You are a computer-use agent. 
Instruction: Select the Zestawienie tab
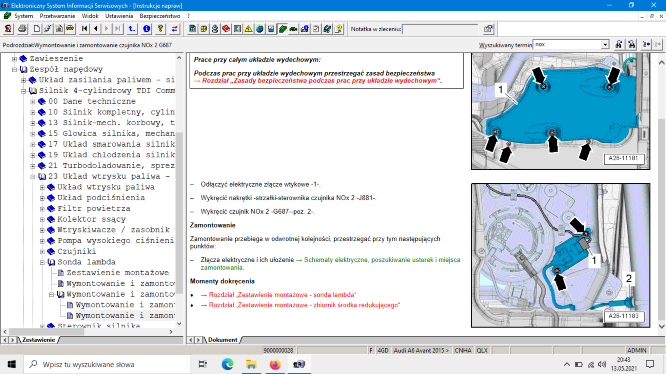pos(38,340)
